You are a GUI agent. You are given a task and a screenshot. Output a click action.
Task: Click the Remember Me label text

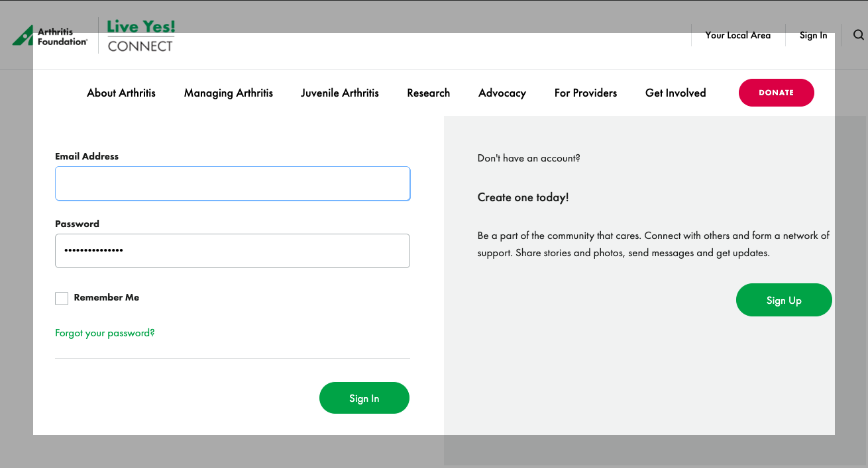point(107,298)
